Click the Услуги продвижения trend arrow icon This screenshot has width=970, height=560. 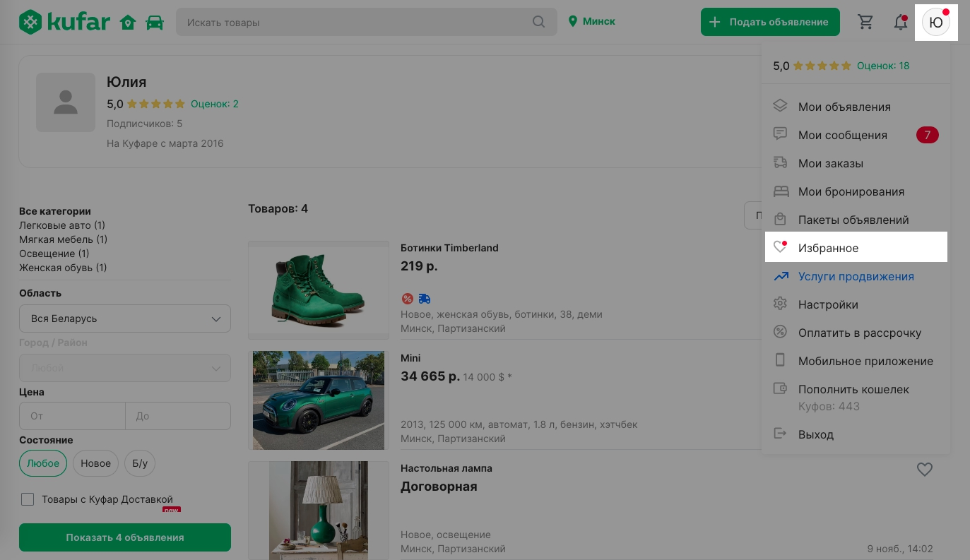coord(780,276)
